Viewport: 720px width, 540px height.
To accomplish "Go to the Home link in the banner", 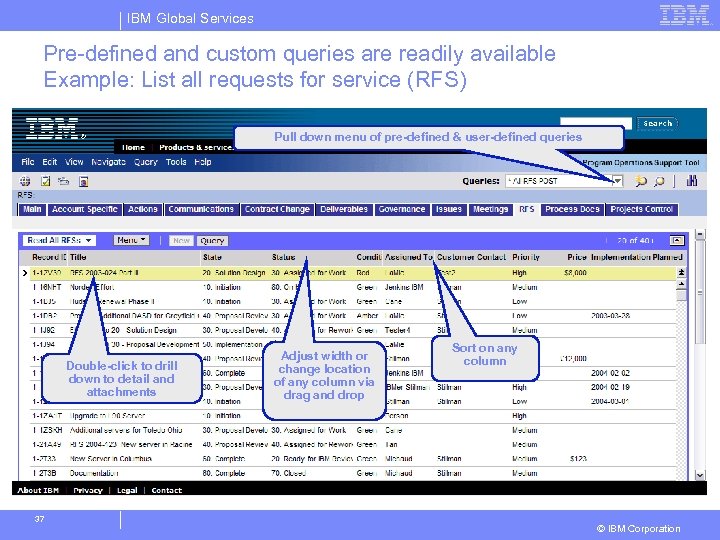I will point(133,147).
